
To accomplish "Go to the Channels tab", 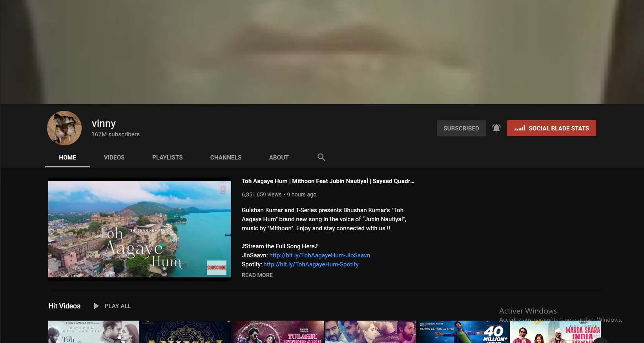I will click(x=226, y=157).
